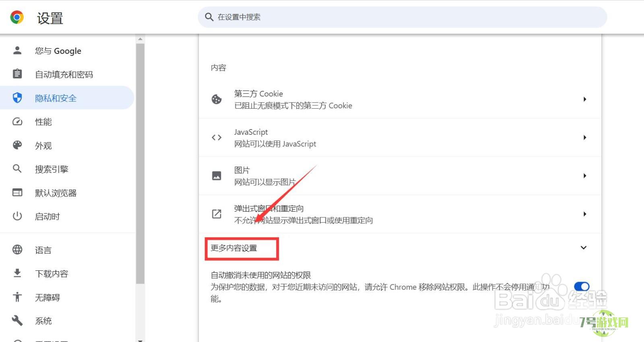The width and height of the screenshot is (644, 342).
Task: Click the globe icon for 语言
Action: (17, 249)
